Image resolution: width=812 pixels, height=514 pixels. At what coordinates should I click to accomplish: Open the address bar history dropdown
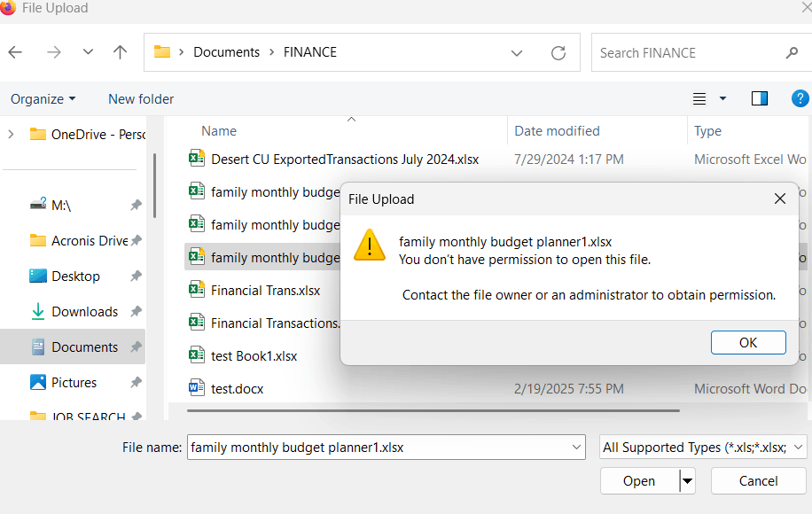tap(517, 52)
